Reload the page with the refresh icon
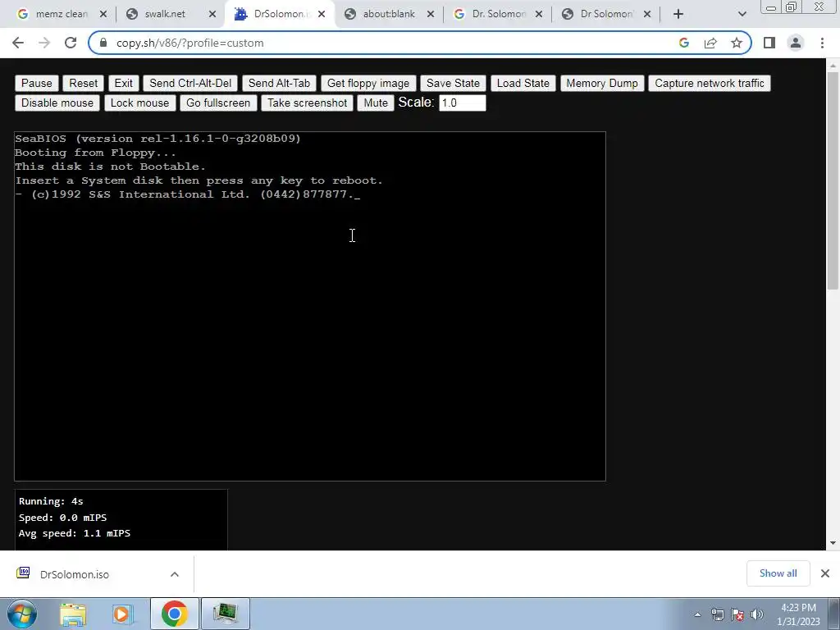 point(71,43)
